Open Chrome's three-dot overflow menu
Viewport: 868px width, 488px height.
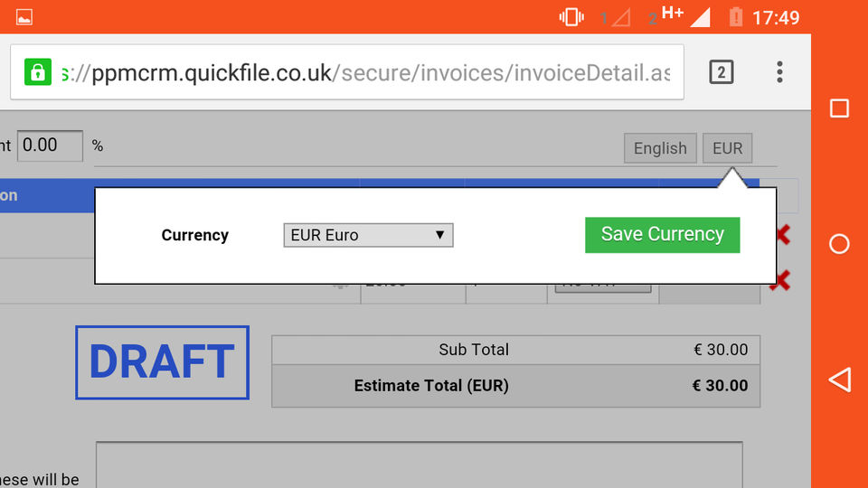[779, 72]
